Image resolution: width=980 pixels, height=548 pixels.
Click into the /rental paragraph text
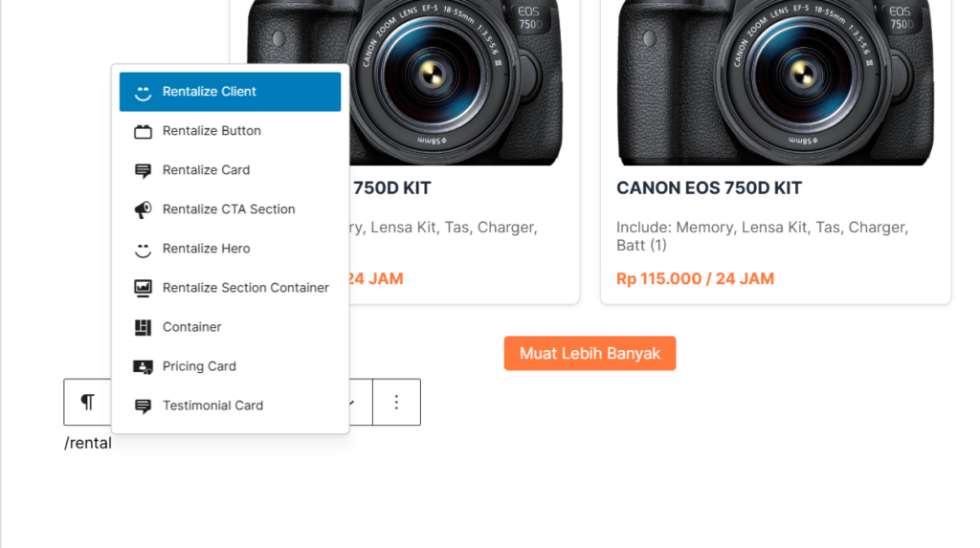pyautogui.click(x=88, y=444)
